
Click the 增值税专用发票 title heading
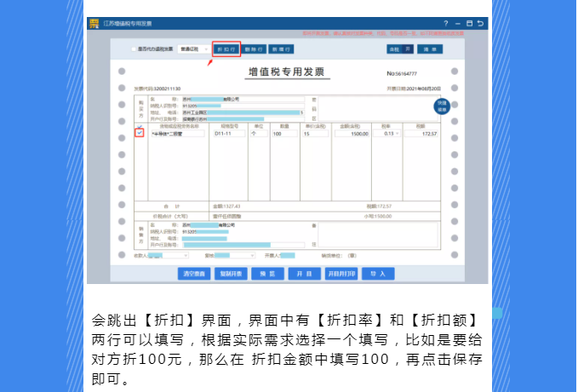(x=286, y=71)
